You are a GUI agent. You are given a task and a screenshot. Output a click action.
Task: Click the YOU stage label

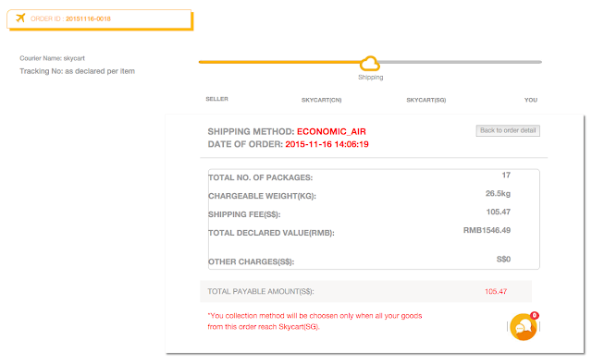(530, 100)
